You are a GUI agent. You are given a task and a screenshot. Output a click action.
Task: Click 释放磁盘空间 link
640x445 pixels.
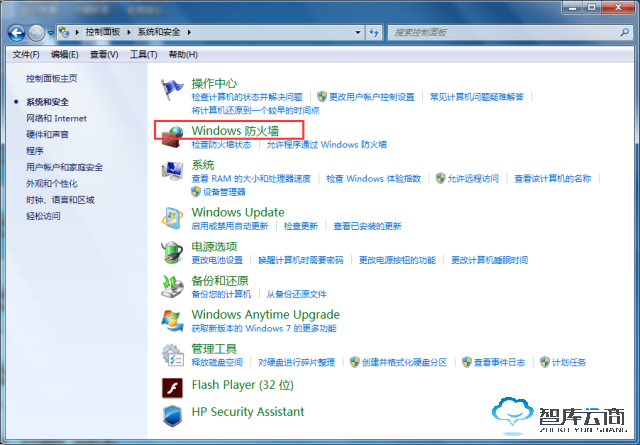tap(217, 362)
